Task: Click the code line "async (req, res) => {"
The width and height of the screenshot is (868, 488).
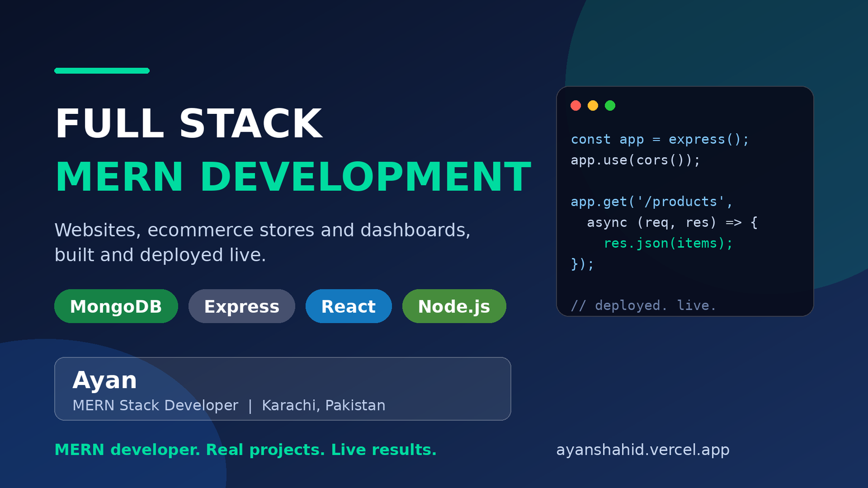Action: point(672,223)
